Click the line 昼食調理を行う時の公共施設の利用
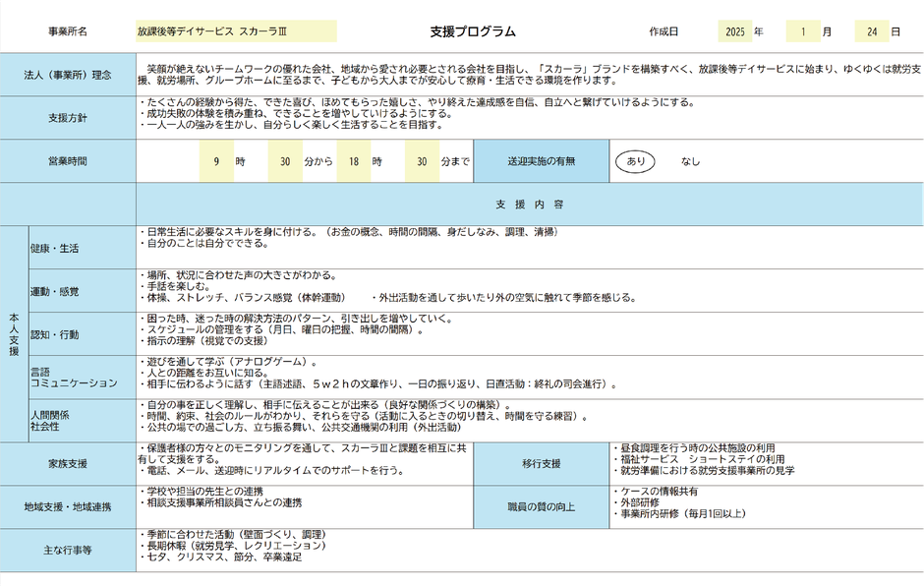 tap(694, 448)
